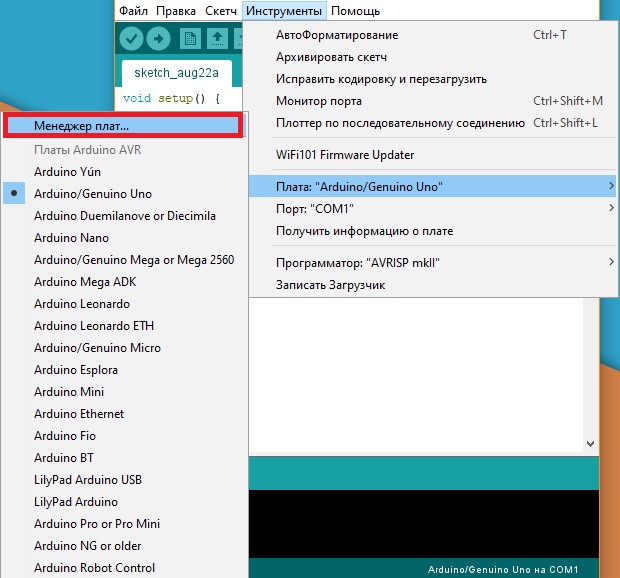Select Arduino Mini board
This screenshot has width=620, height=578.
coord(124,392)
